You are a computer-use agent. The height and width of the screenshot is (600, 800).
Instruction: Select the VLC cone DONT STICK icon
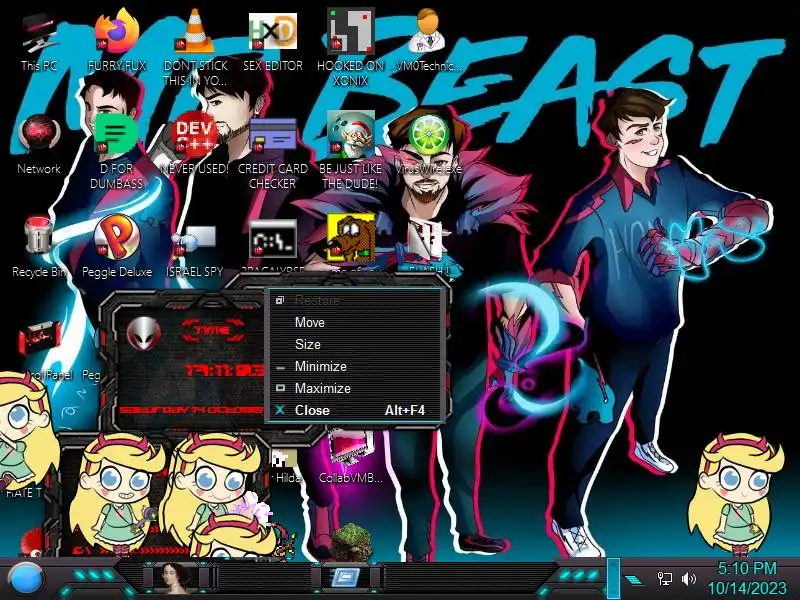click(x=195, y=47)
